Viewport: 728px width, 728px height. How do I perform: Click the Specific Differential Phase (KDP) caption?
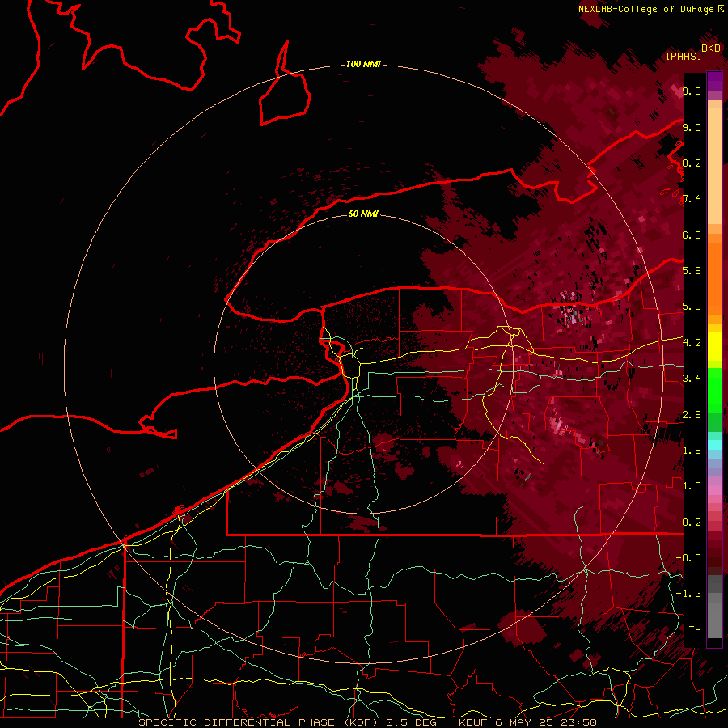coord(260,722)
